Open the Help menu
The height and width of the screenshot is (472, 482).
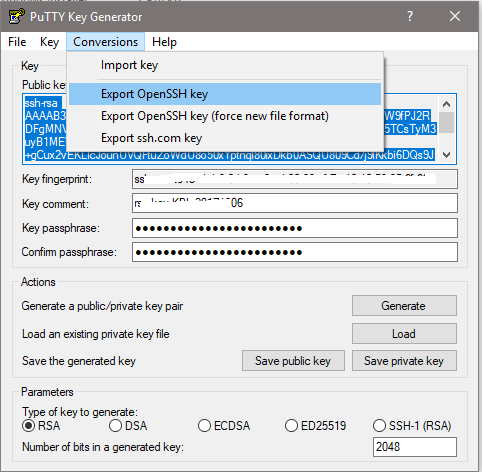164,42
